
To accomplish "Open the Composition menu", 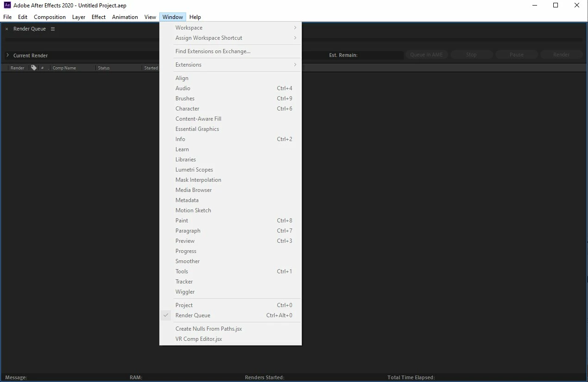I will 50,17.
